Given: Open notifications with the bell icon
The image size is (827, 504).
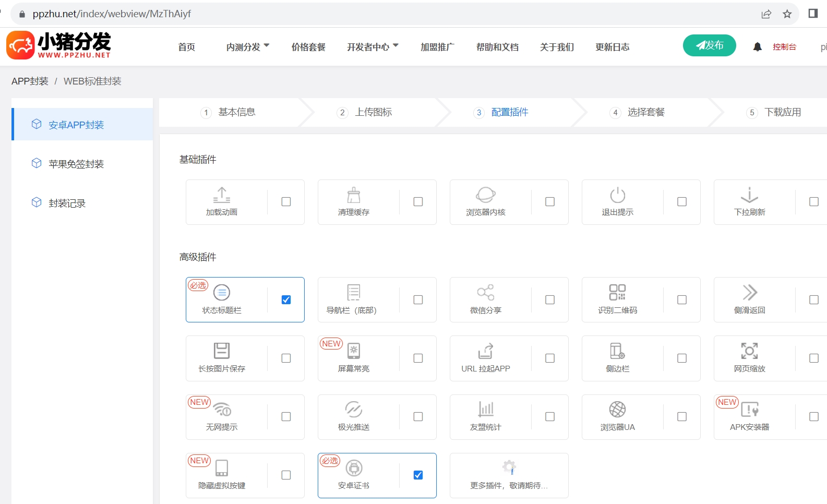Looking at the screenshot, I should coord(757,47).
